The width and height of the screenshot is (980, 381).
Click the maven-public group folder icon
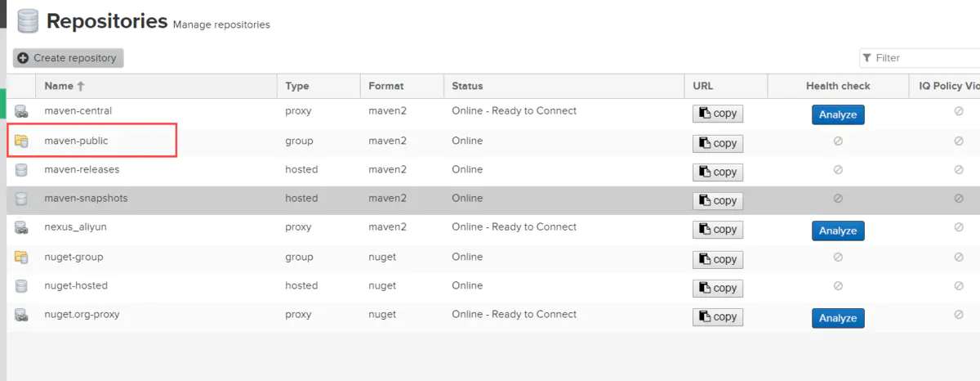click(x=21, y=141)
